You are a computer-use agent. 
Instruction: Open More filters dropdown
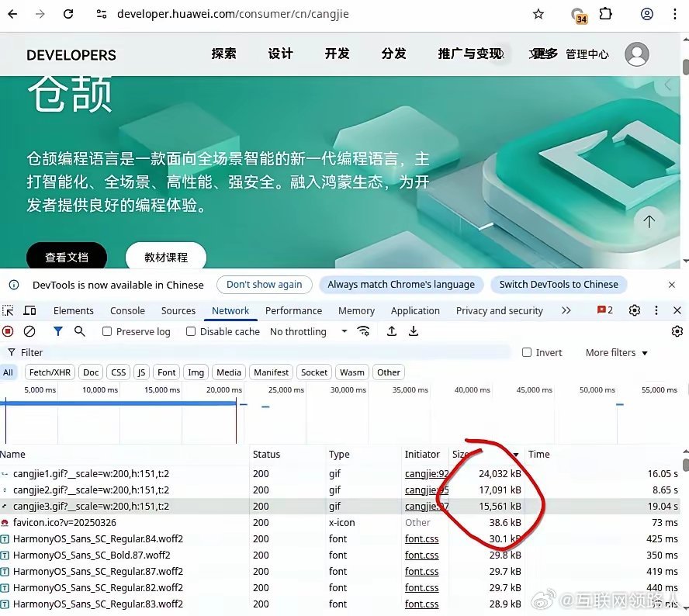coord(617,353)
